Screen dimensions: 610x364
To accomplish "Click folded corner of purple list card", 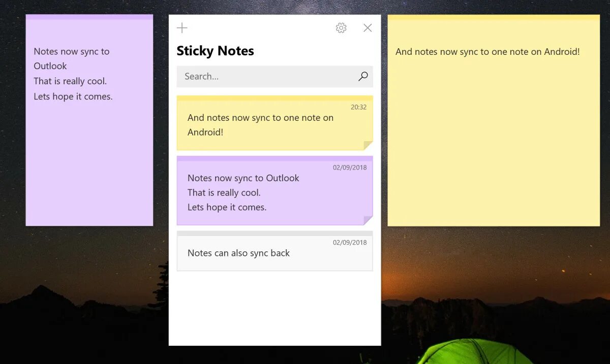I will tap(369, 220).
